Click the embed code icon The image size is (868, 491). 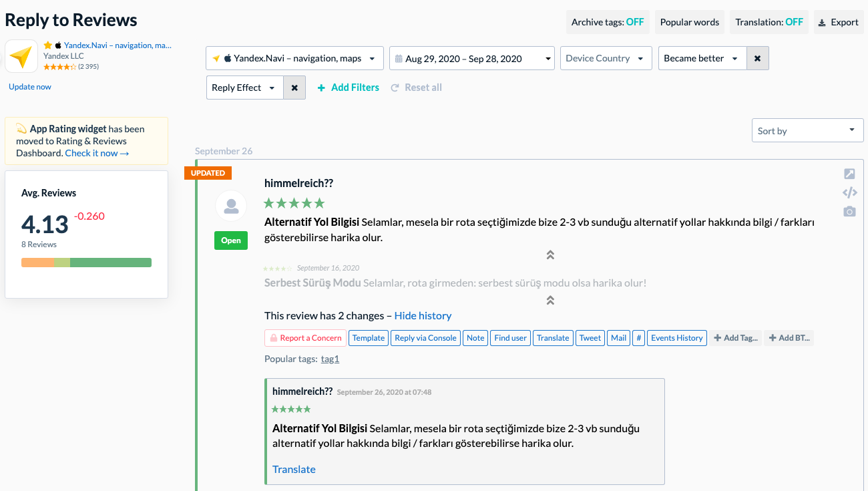849,193
